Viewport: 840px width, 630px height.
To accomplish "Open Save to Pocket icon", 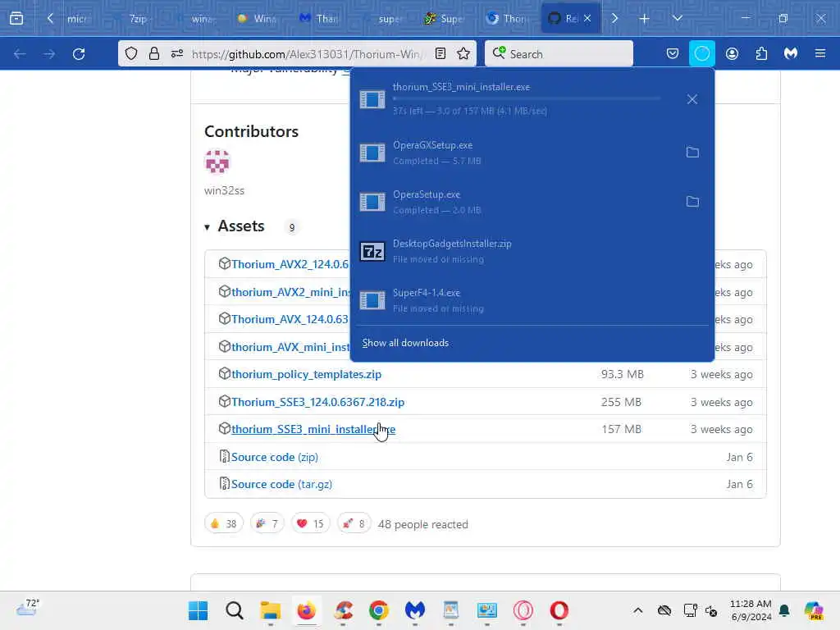I will 673,53.
